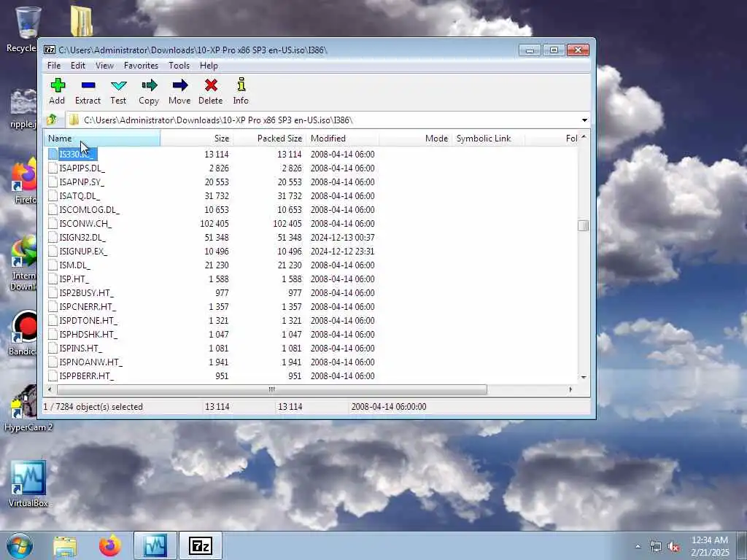Viewport: 747px width, 560px height.
Task: Click the red Delete icon
Action: point(211,85)
